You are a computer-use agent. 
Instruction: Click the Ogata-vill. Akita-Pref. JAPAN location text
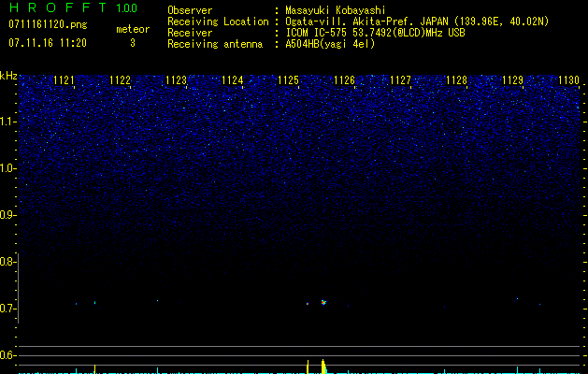[x=417, y=22]
